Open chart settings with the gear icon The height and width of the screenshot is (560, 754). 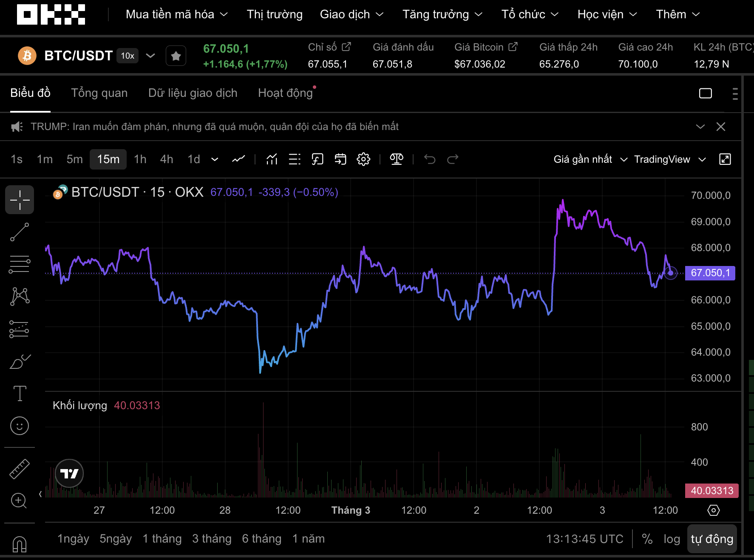(363, 159)
